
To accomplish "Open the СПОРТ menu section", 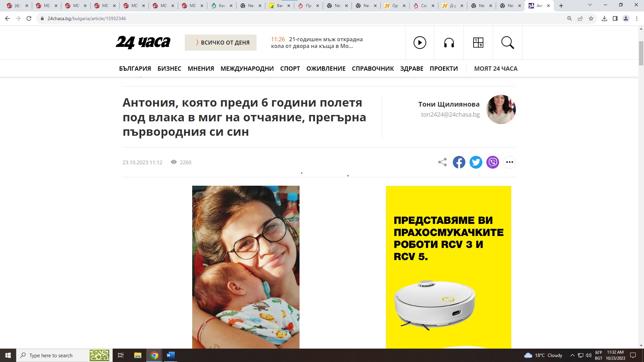I will click(290, 68).
